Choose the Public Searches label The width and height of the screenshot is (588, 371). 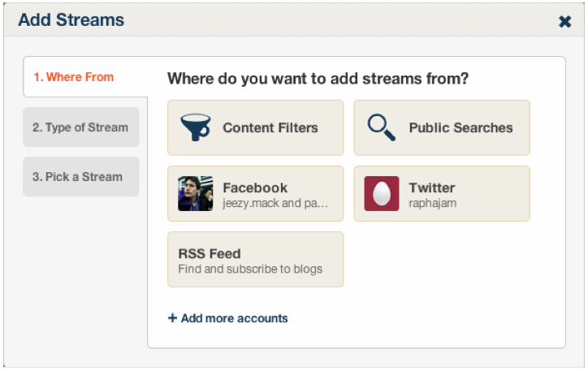(460, 127)
